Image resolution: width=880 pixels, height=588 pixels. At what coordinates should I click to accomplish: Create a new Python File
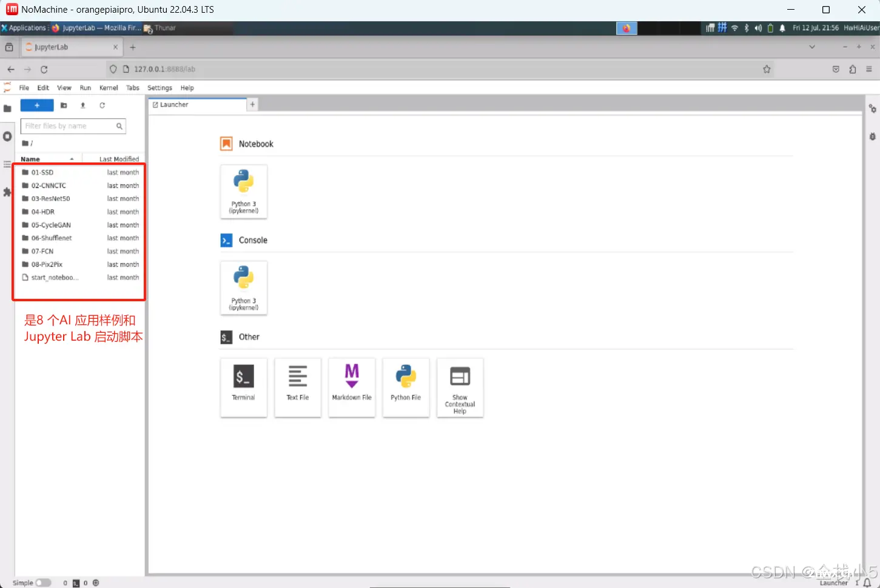coord(406,387)
